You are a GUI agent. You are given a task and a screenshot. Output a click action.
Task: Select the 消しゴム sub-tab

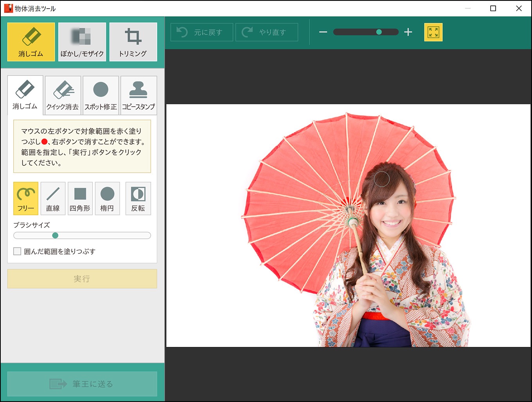click(25, 95)
